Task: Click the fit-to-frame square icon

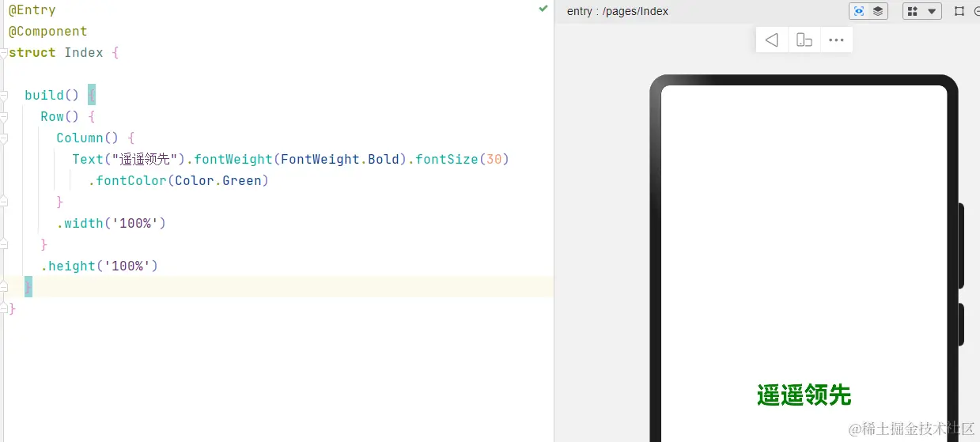Action: 959,11
